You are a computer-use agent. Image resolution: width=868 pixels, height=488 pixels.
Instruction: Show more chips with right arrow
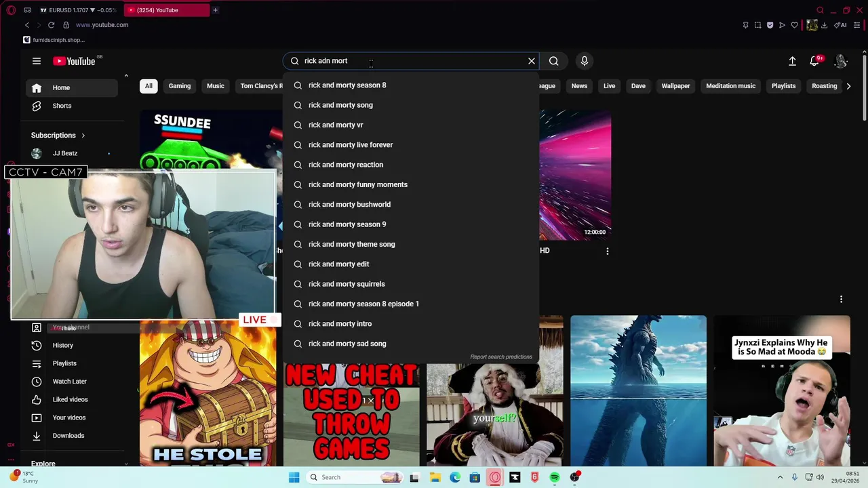848,86
